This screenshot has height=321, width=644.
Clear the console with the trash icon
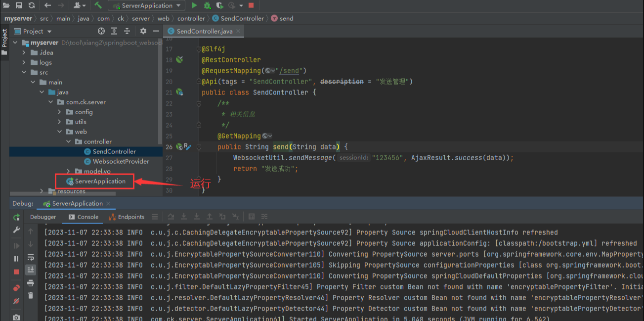[31, 295]
